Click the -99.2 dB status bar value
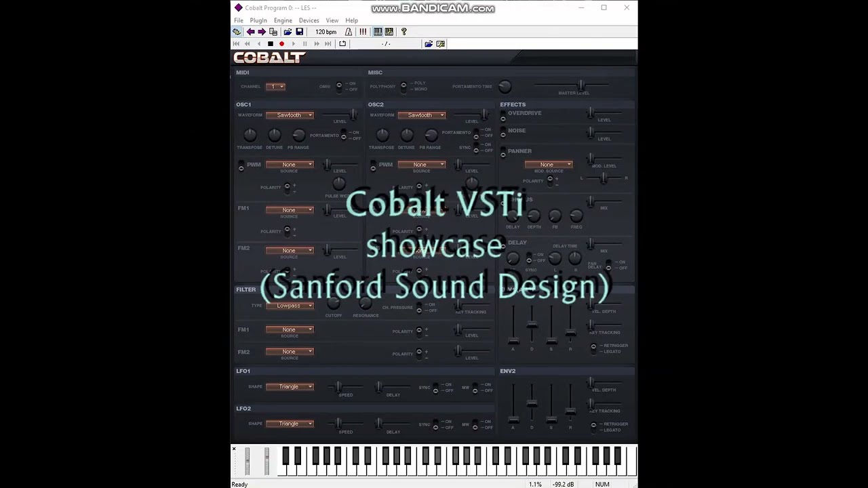868x488 pixels. point(564,484)
